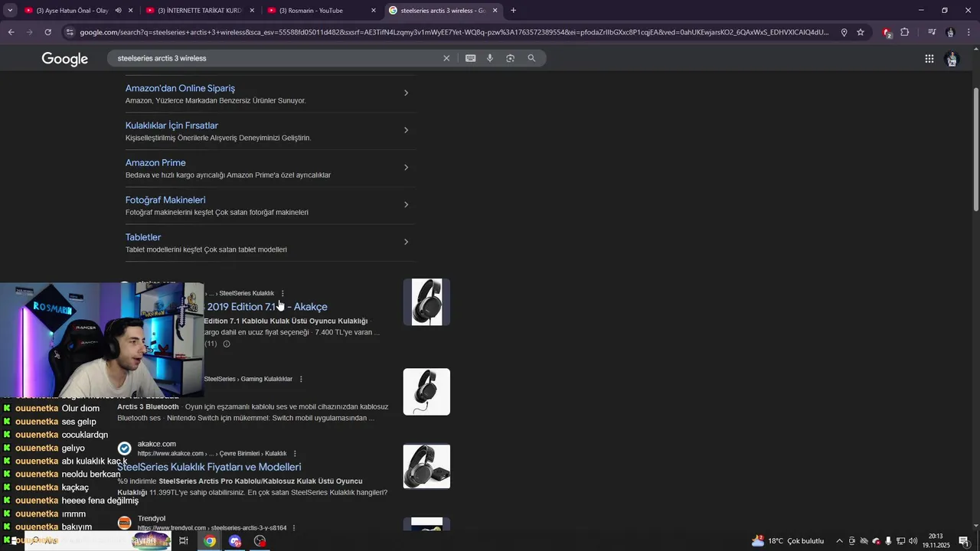Open the Google account avatar
Viewport: 980px width, 551px height.
952,59
